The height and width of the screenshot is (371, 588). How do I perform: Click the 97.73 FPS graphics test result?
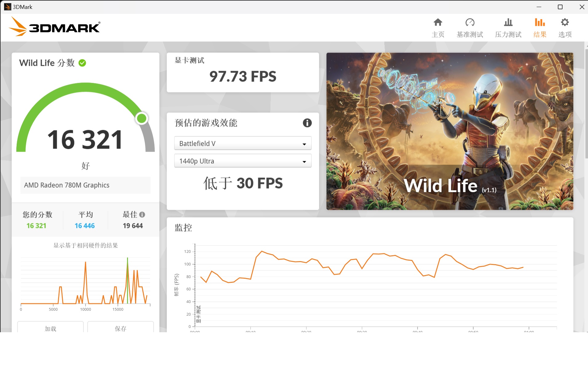(x=243, y=76)
